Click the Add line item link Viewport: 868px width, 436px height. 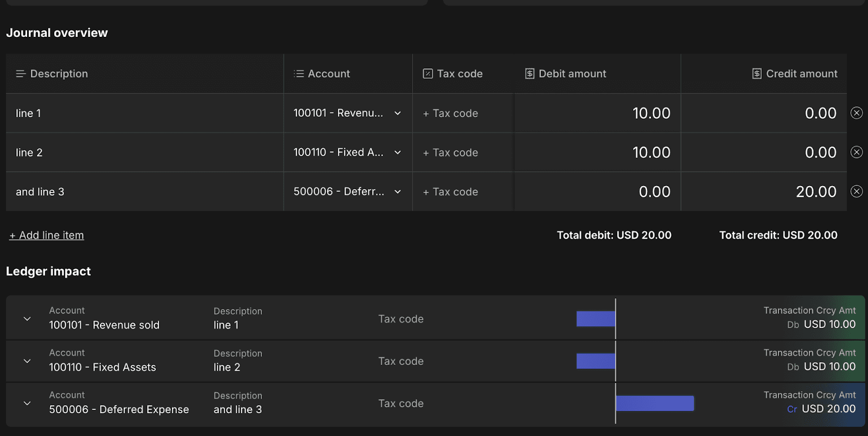point(47,235)
